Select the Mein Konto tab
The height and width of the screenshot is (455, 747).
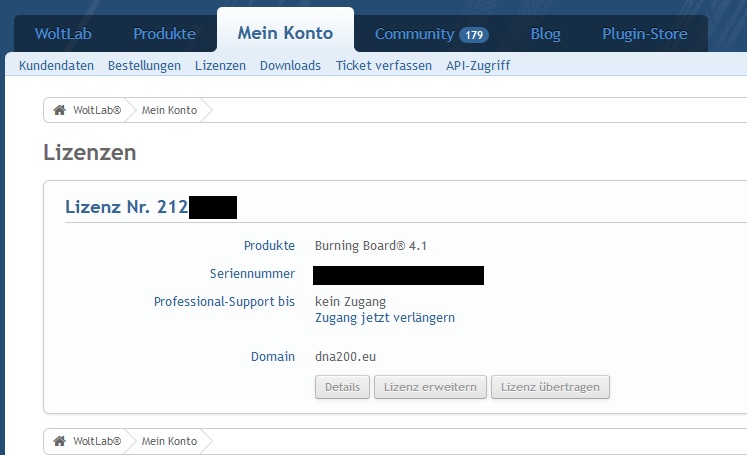[285, 34]
